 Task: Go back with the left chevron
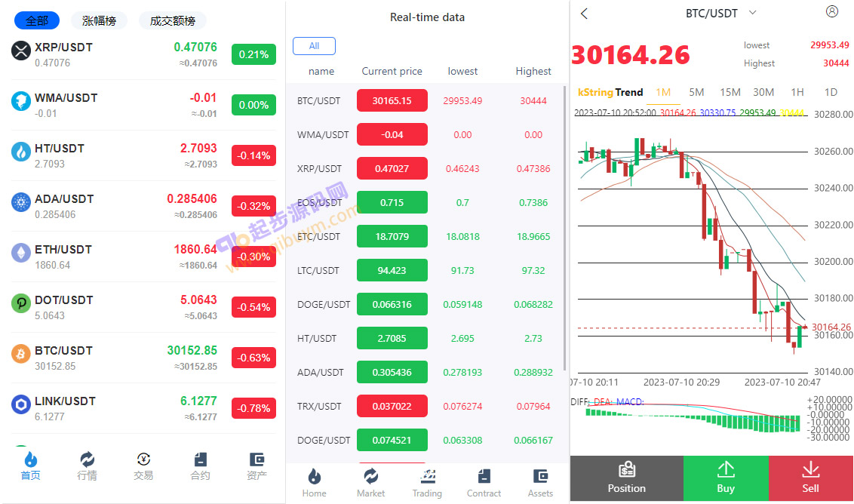point(585,14)
